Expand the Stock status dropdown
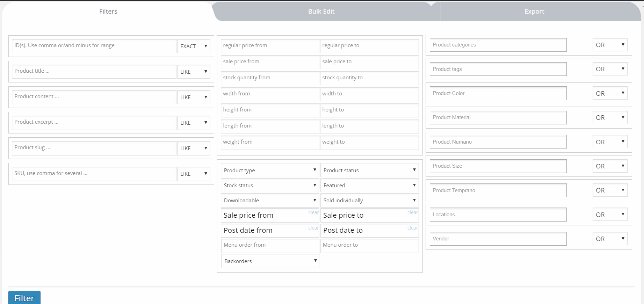This screenshot has width=644, height=304. (x=270, y=185)
